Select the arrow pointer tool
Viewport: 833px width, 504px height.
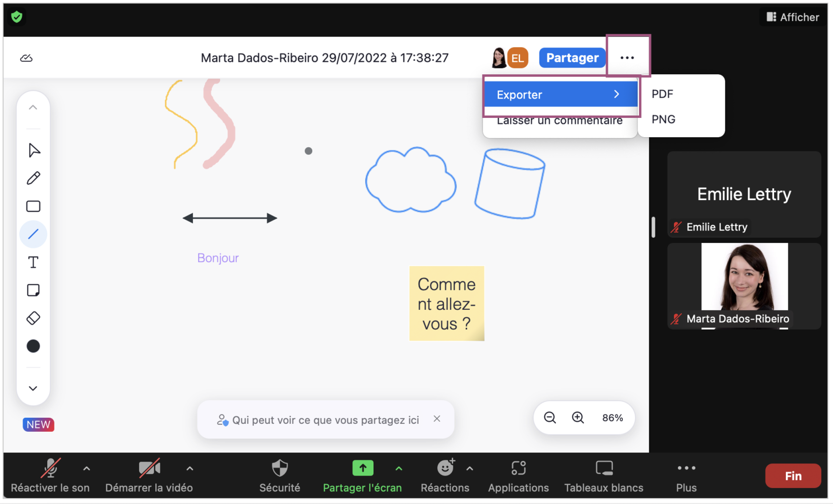pyautogui.click(x=33, y=150)
